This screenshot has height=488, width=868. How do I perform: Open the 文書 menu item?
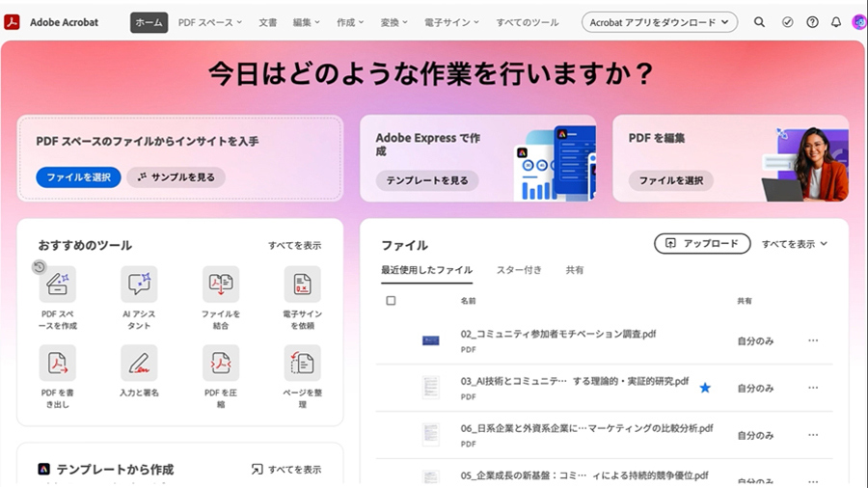[268, 22]
